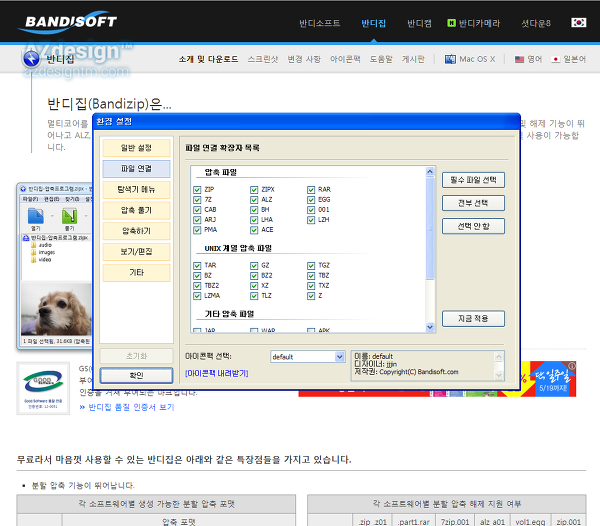Open the 탐색기 메뉴 settings tab
The height and width of the screenshot is (526, 600).
(136, 189)
